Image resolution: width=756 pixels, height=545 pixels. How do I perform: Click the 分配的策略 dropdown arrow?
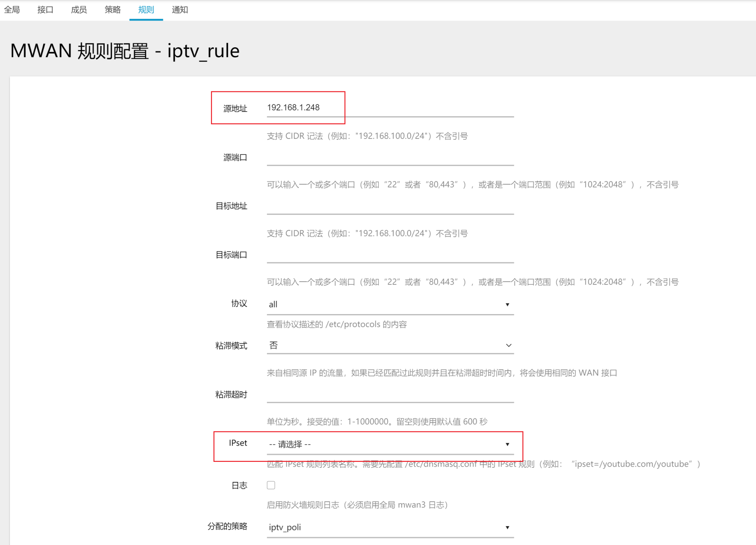click(507, 528)
